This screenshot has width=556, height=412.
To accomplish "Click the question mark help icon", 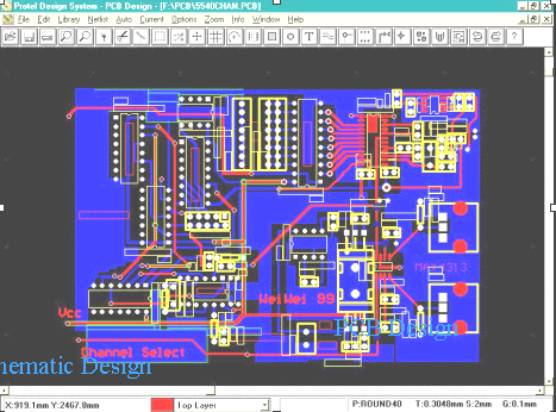I will tap(515, 37).
